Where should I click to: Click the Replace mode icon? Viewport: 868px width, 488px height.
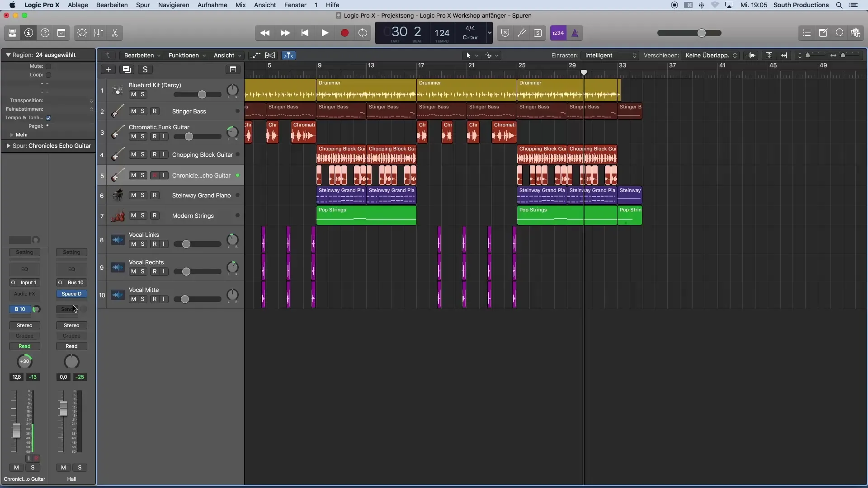505,33
